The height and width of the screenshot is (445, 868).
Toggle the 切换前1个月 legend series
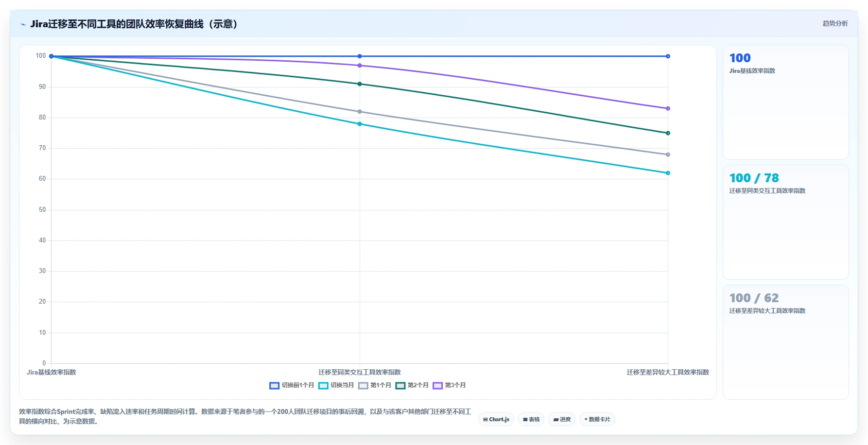pyautogui.click(x=292, y=385)
